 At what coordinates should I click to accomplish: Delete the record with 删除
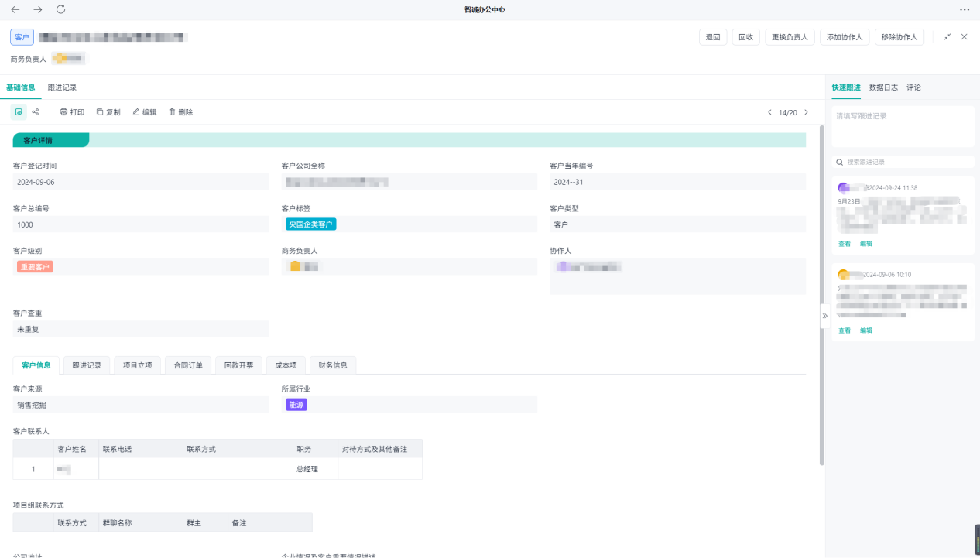[x=181, y=112]
